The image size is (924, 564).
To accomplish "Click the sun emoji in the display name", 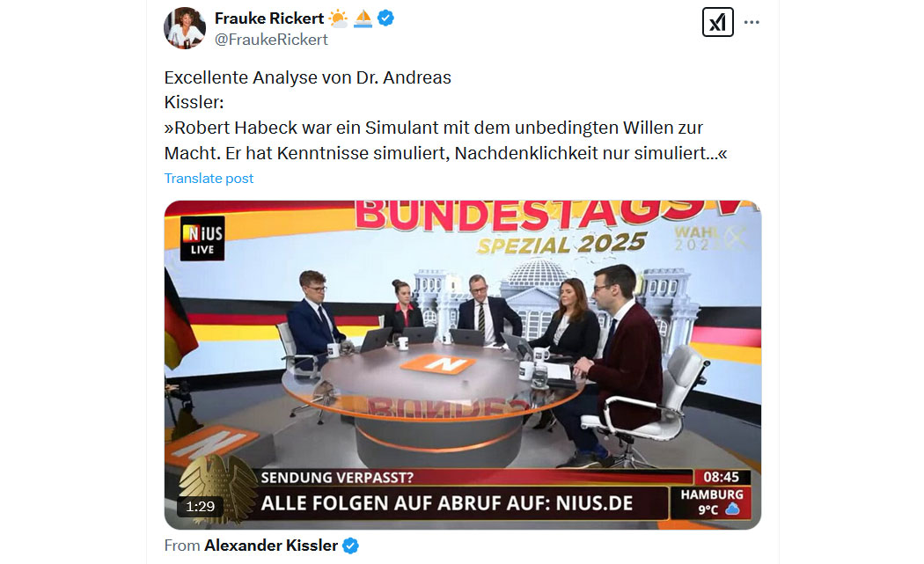I will (x=338, y=18).
